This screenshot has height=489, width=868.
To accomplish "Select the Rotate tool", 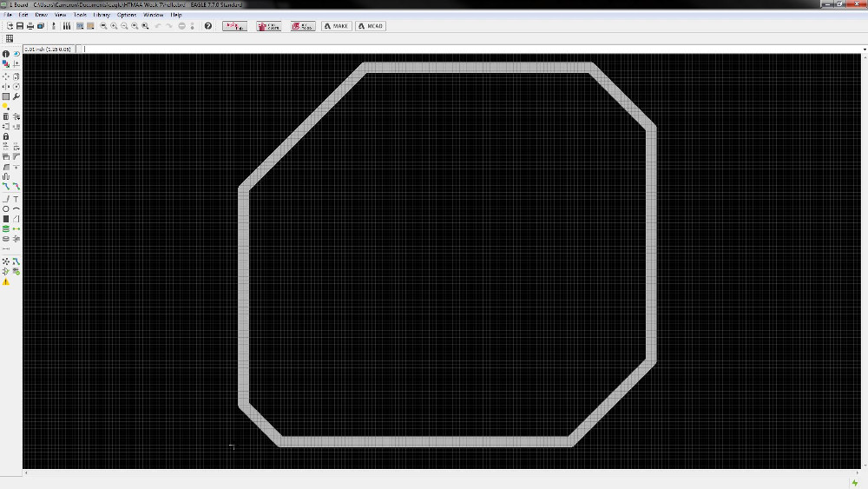I will (16, 87).
